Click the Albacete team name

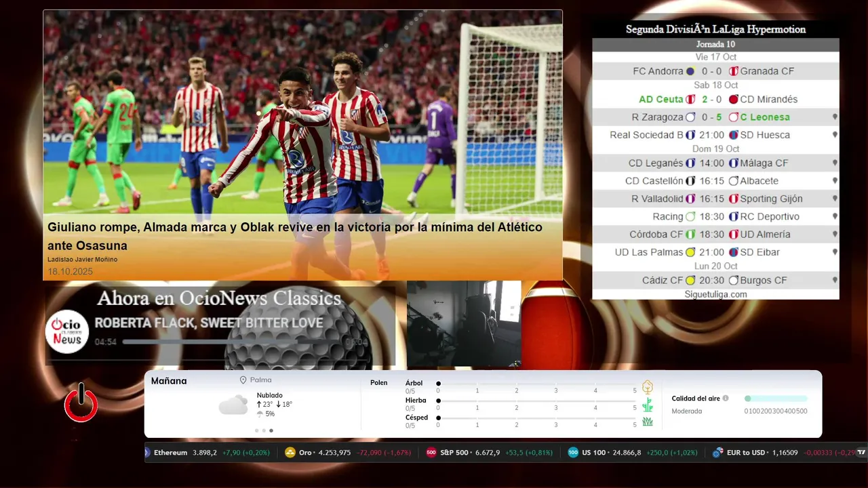tap(759, 181)
